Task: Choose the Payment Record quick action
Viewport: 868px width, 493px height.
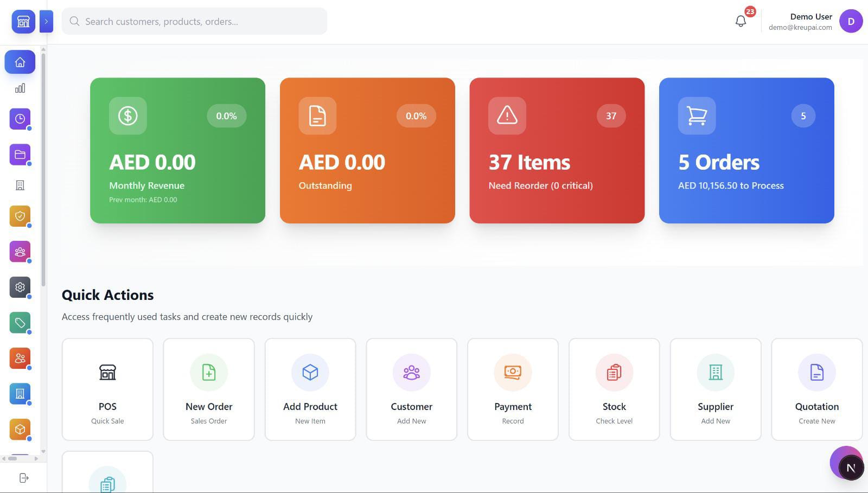Action: point(513,389)
